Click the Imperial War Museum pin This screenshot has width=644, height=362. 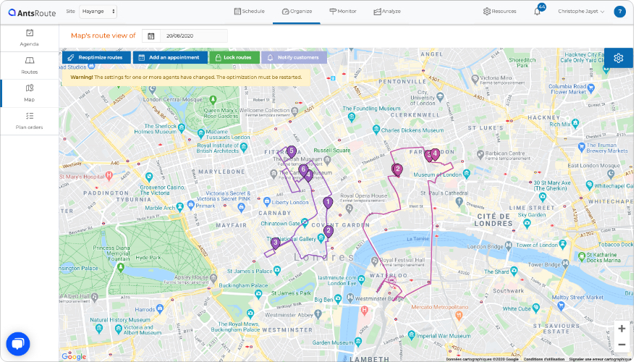point(412,335)
